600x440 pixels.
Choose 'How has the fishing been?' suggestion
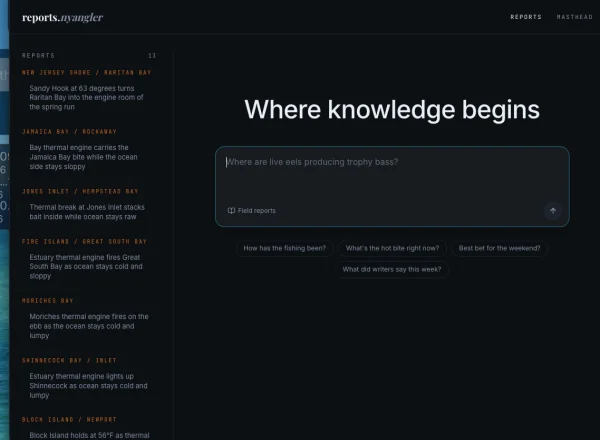pos(285,248)
